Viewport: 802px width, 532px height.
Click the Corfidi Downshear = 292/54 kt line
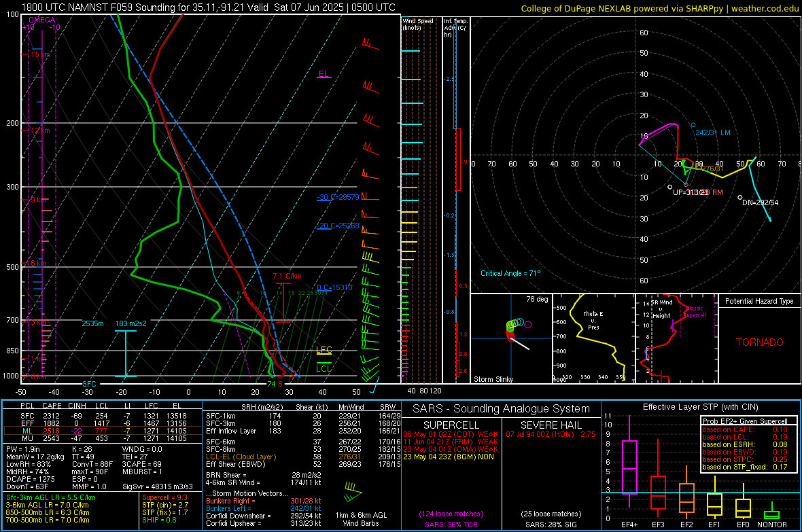click(264, 516)
